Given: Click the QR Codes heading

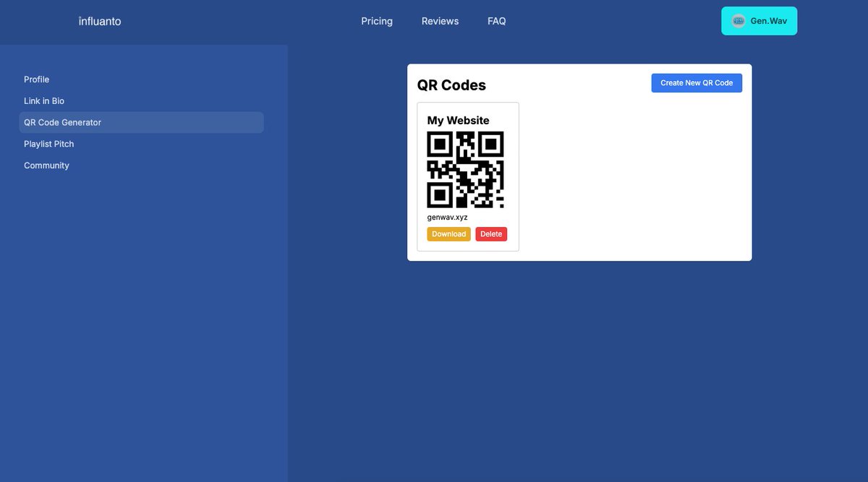Looking at the screenshot, I should 451,85.
